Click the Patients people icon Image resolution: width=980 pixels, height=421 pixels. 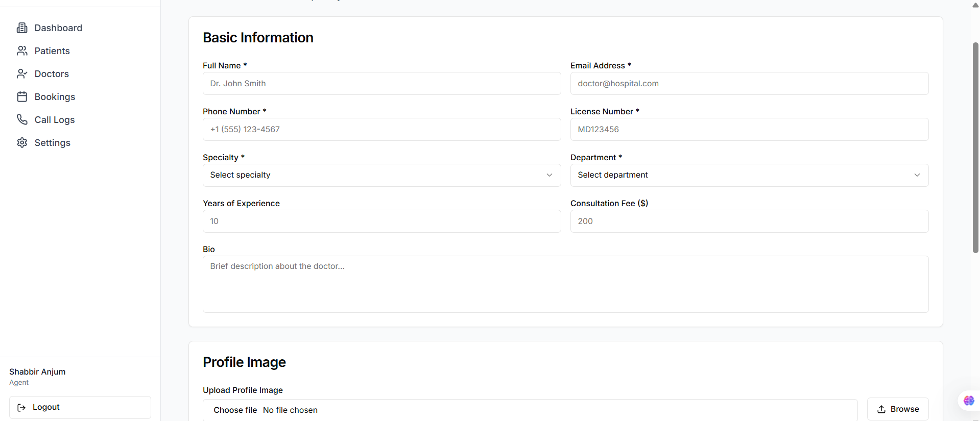pos(22,51)
